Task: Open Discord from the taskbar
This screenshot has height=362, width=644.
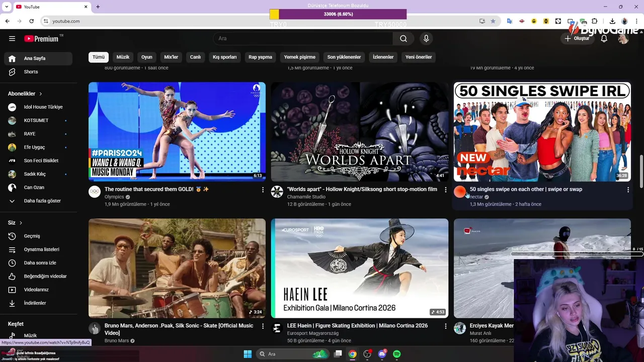Action: 382,354
